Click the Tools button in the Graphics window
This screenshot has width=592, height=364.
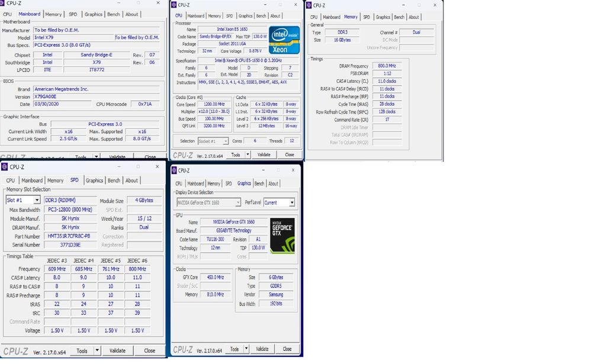pyautogui.click(x=234, y=349)
